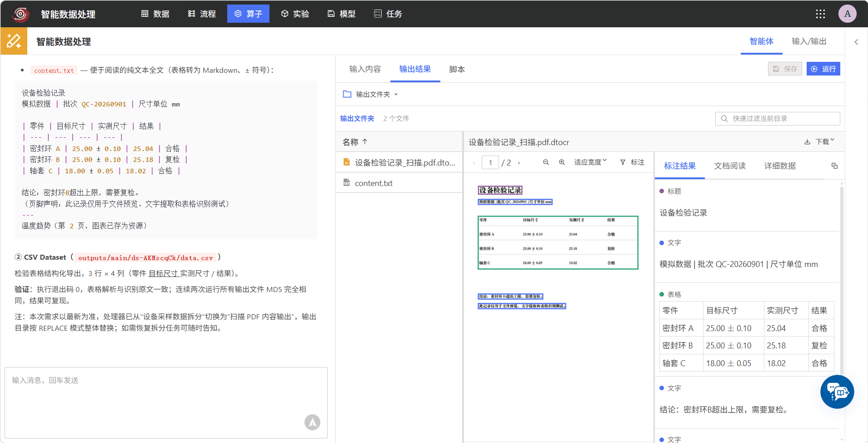868x443 pixels.
Task: Click the send message arrow button
Action: tap(312, 422)
